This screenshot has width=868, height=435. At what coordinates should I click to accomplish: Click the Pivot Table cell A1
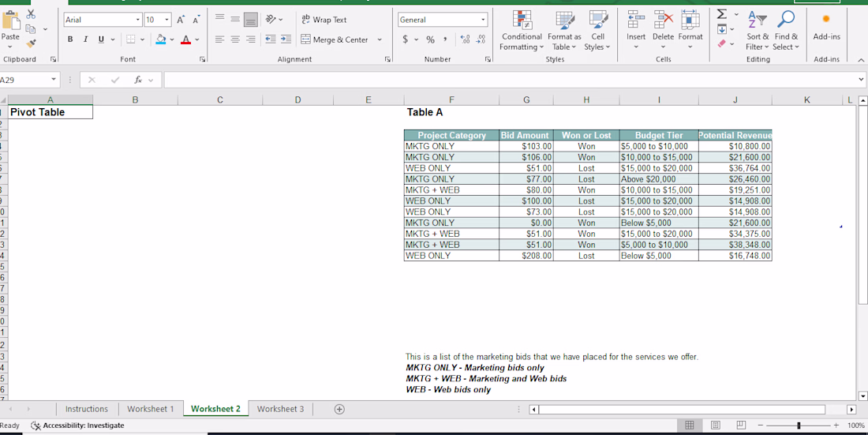coord(51,112)
